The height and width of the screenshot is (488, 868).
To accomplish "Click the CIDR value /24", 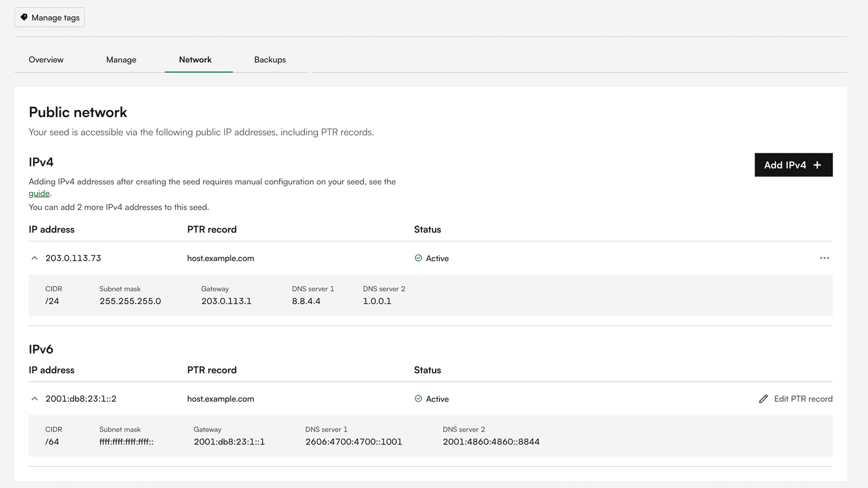I will click(52, 301).
